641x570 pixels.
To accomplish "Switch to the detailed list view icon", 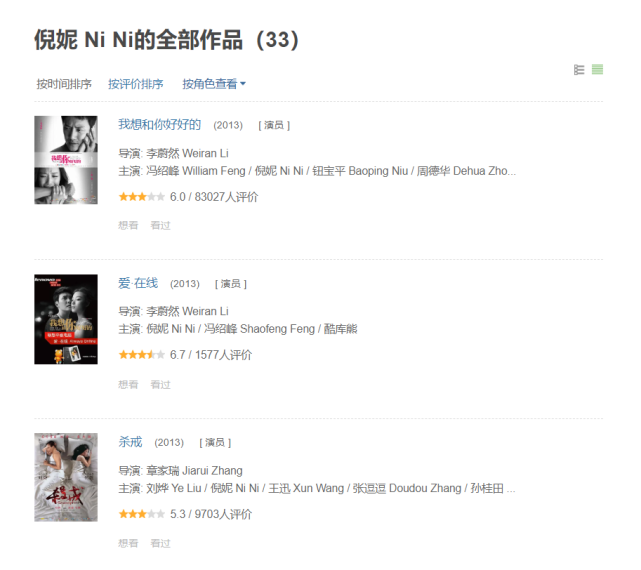I will tap(579, 70).
